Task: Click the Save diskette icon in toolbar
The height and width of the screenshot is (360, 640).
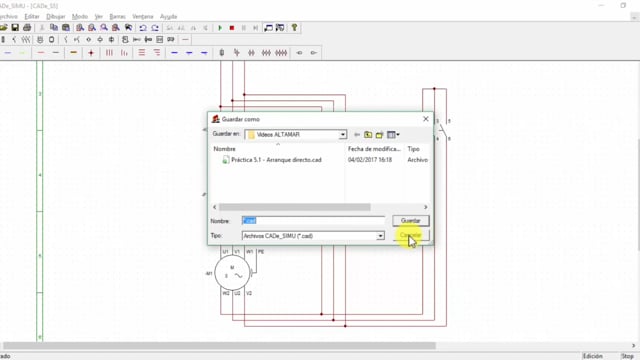Action: (x=15, y=28)
